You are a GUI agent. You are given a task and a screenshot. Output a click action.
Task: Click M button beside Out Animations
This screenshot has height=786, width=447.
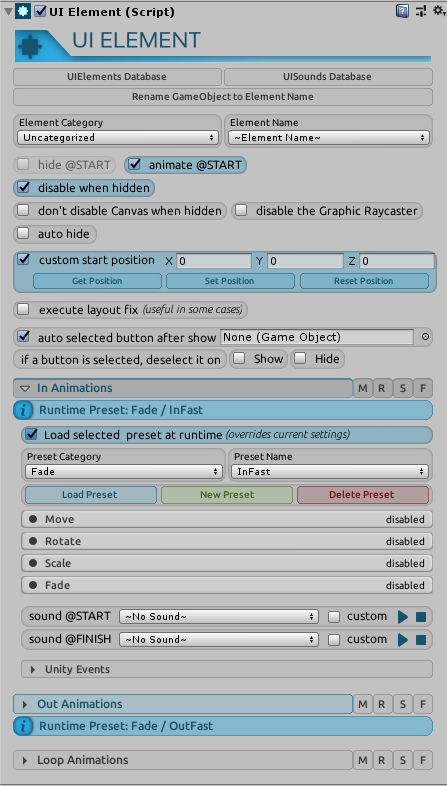click(362, 704)
